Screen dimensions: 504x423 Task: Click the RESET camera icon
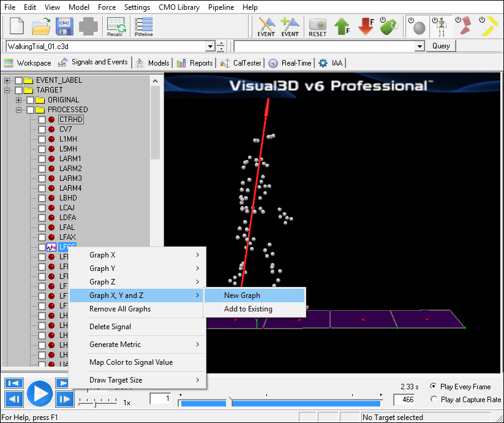point(318,27)
